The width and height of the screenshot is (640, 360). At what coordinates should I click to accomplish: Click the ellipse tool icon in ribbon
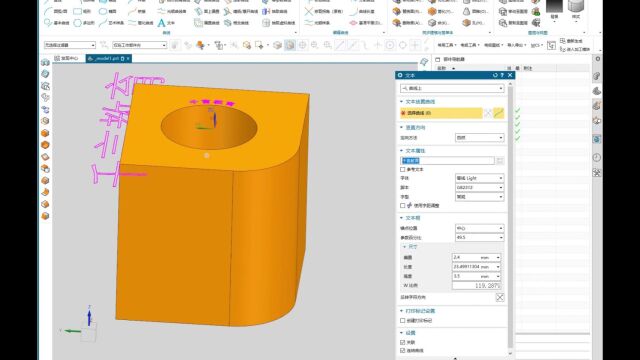[x=103, y=11]
